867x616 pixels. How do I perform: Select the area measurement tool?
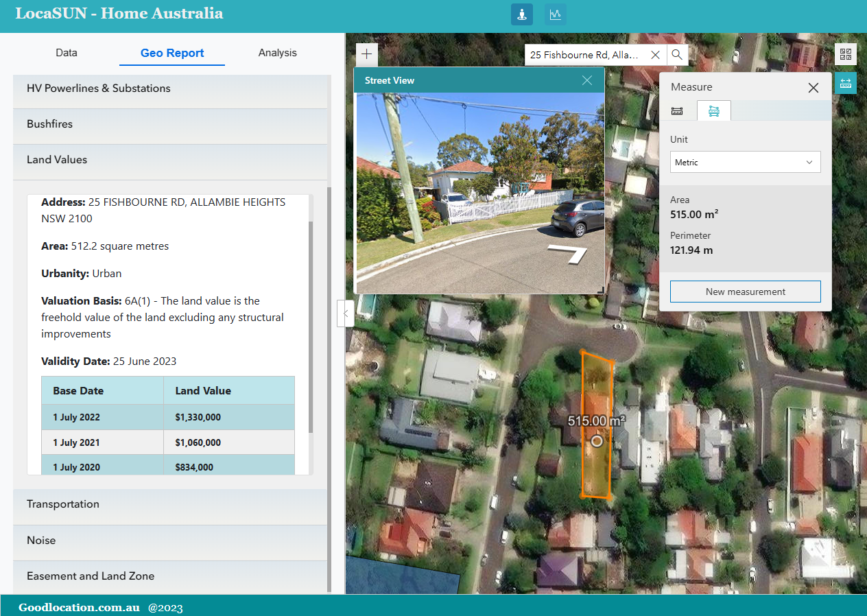tap(714, 110)
